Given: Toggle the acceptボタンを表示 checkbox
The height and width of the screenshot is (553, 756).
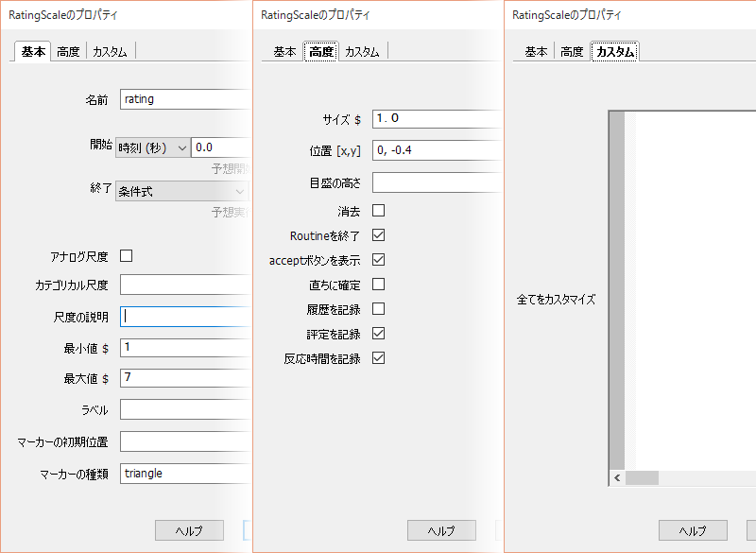Looking at the screenshot, I should click(x=379, y=260).
